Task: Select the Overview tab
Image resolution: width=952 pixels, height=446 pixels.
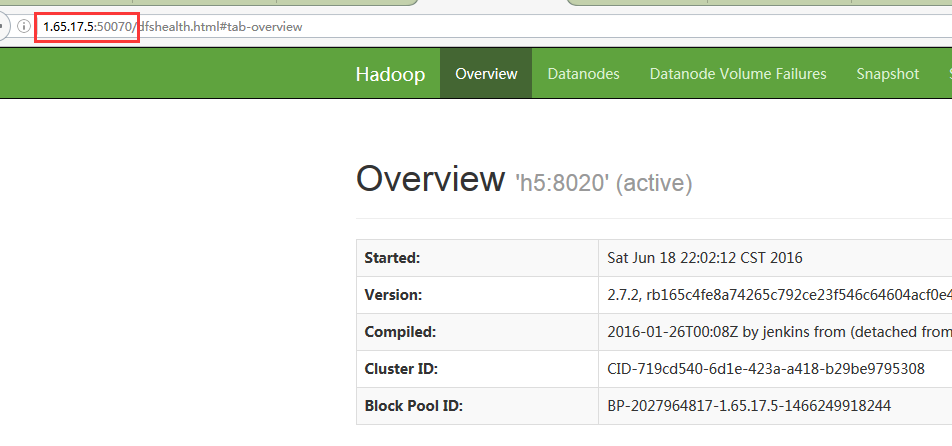Action: point(486,73)
